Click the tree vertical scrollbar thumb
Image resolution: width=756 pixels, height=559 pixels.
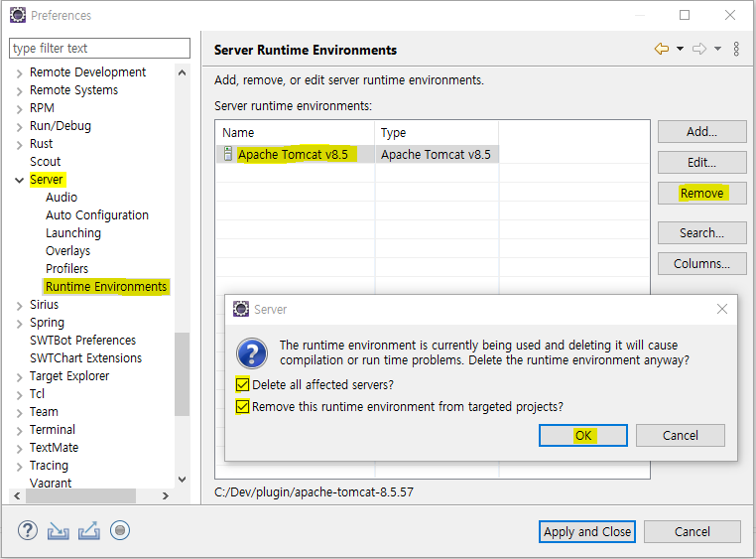(x=182, y=373)
